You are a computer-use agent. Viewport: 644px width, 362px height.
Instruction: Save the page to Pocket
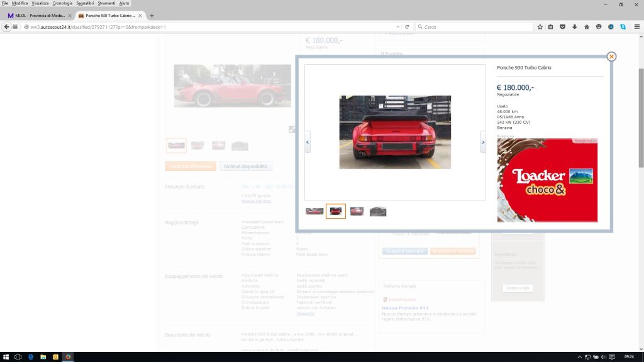563,27
